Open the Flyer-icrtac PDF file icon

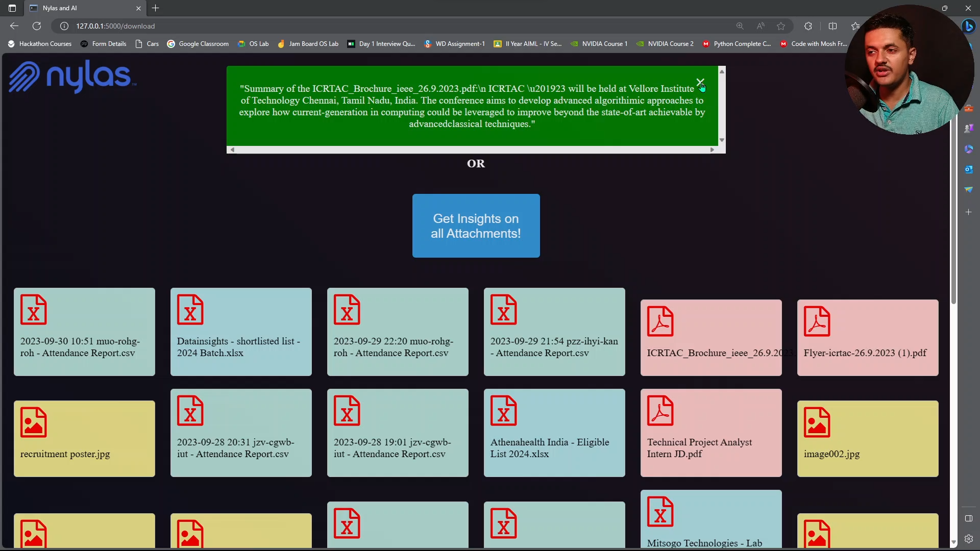point(817,321)
